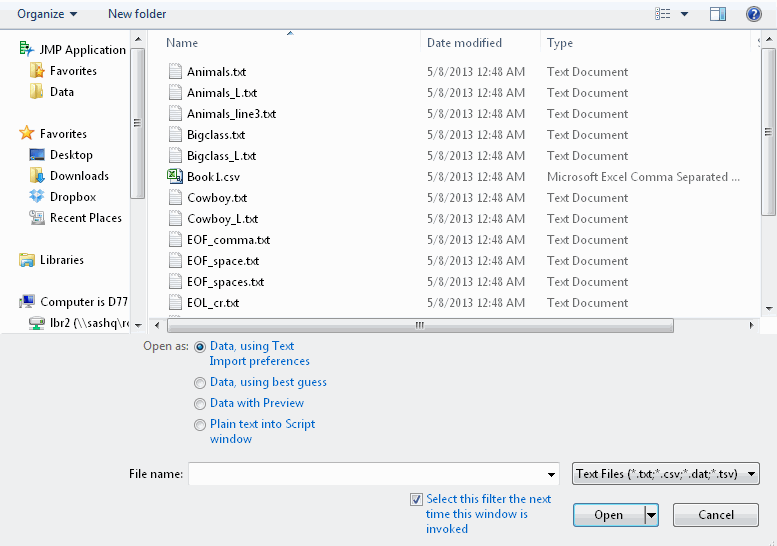Open the Text Files filter dropdown

coord(666,474)
